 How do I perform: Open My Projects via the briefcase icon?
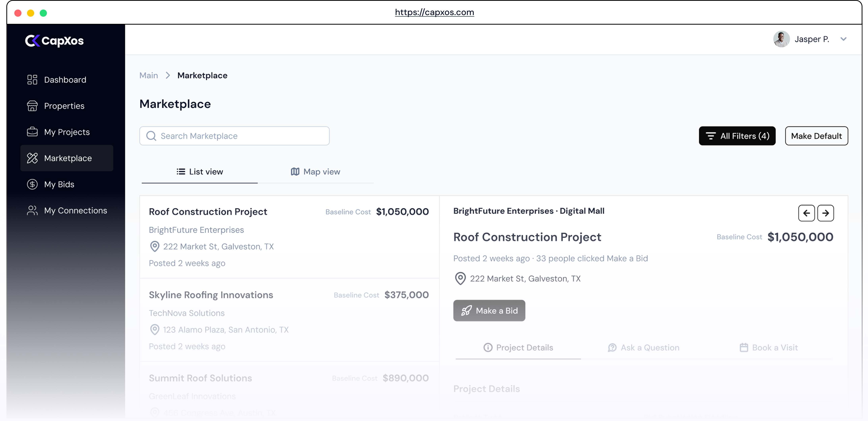pyautogui.click(x=32, y=132)
